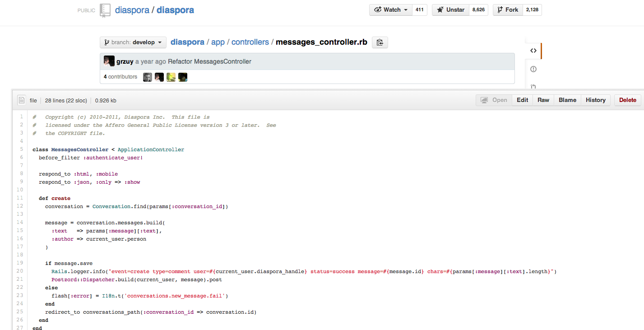Viewport: 644px width, 330px height.
Task: Click grzuy's avatar in the commit bar
Action: click(x=109, y=61)
